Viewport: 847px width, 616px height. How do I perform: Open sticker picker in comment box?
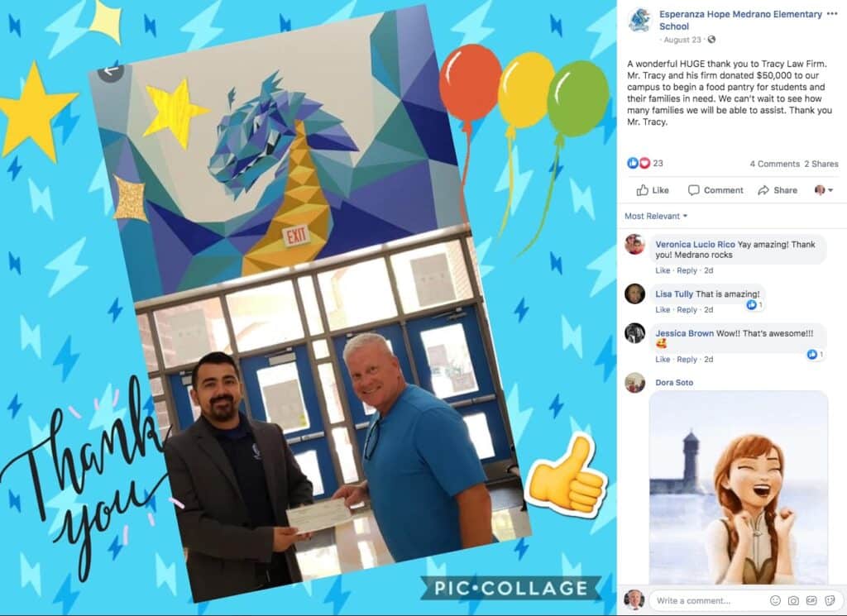[x=829, y=600]
